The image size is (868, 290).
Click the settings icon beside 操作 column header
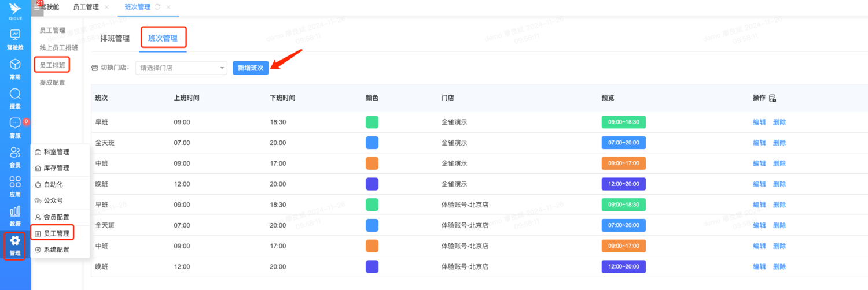click(x=773, y=98)
